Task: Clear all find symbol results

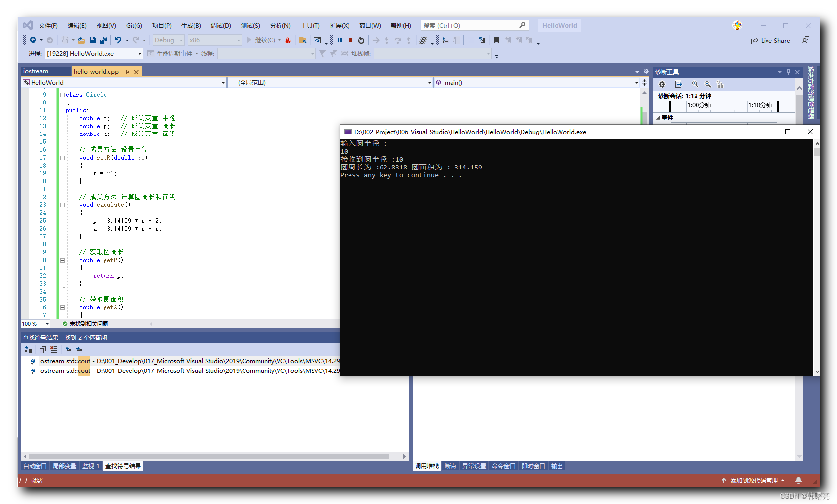Action: (x=54, y=350)
